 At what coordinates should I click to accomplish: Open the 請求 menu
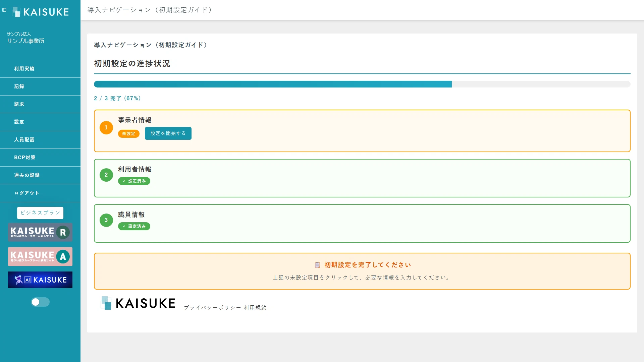pos(40,104)
